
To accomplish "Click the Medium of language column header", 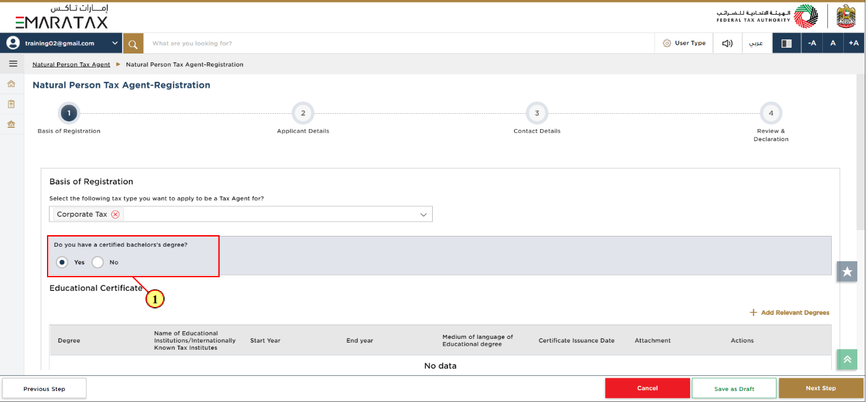I will point(478,341).
